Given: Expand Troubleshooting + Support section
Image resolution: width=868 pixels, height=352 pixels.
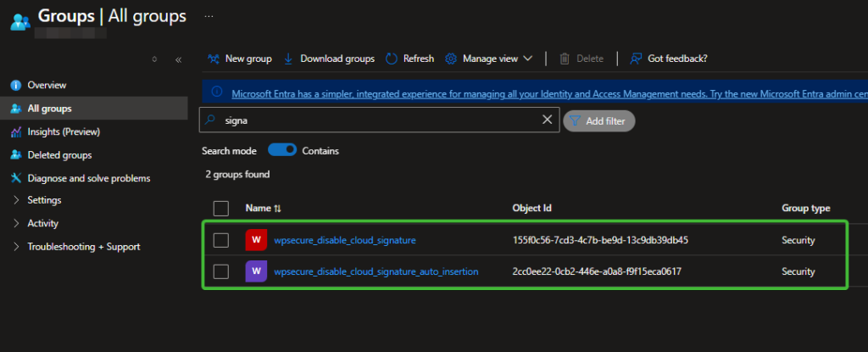Looking at the screenshot, I should coord(83,247).
